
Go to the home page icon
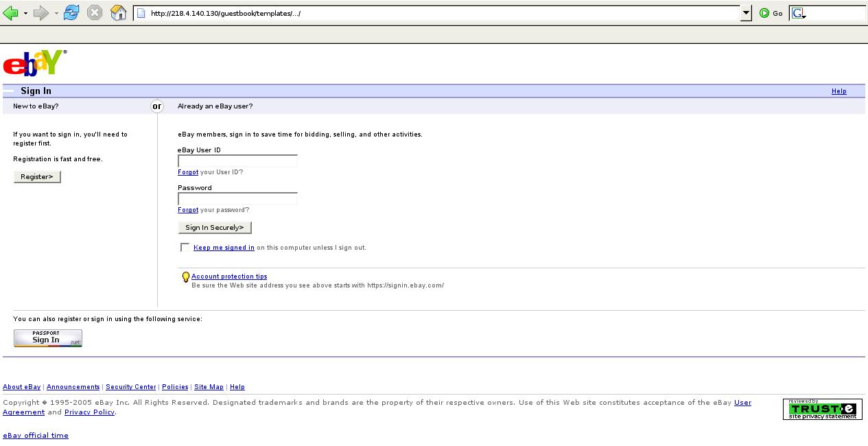click(x=119, y=13)
